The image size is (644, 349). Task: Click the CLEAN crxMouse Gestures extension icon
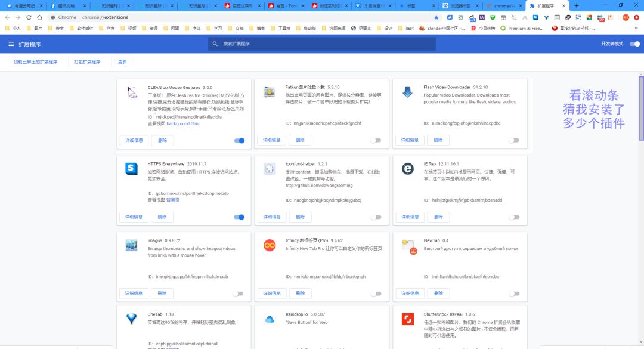point(131,92)
